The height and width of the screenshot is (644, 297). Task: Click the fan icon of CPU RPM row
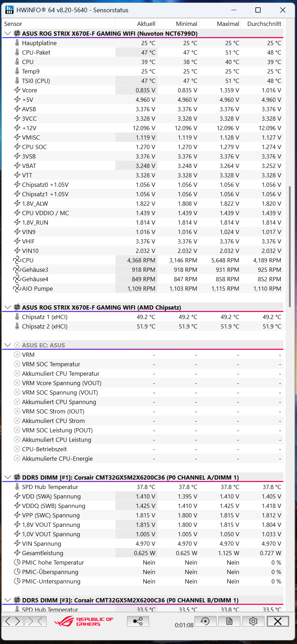click(17, 260)
